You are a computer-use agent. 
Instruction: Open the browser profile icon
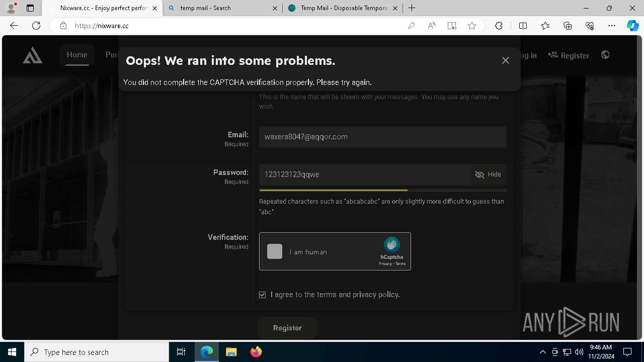coord(11,8)
